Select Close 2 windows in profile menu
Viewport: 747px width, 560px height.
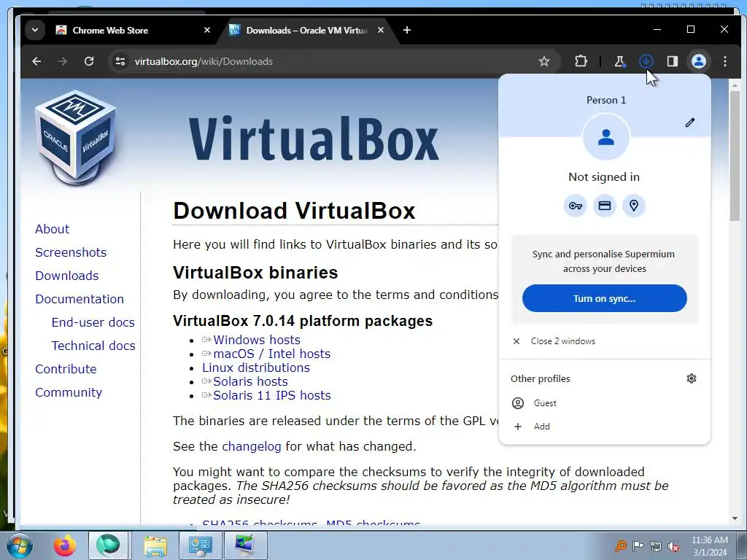pyautogui.click(x=605, y=341)
